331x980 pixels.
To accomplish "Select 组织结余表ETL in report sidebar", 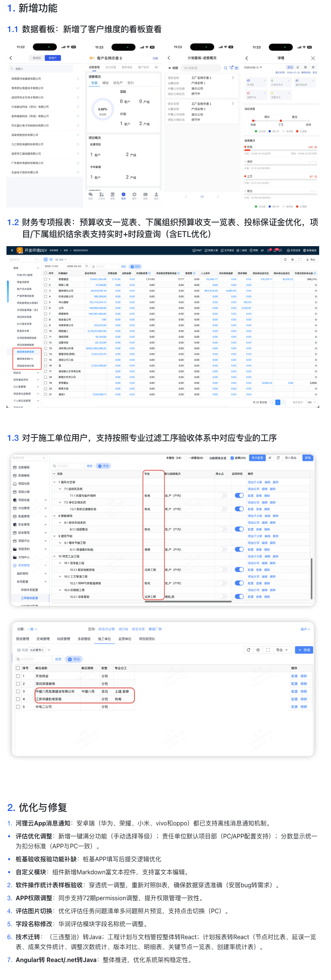I will (x=25, y=359).
